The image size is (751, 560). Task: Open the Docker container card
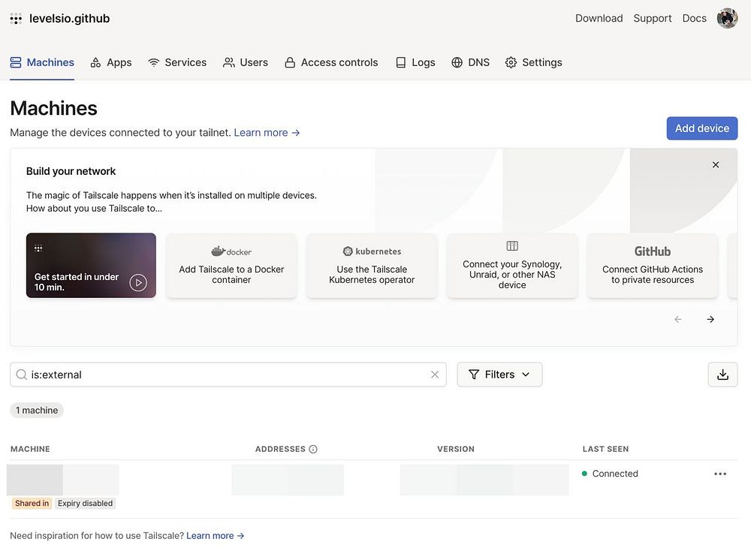click(231, 266)
